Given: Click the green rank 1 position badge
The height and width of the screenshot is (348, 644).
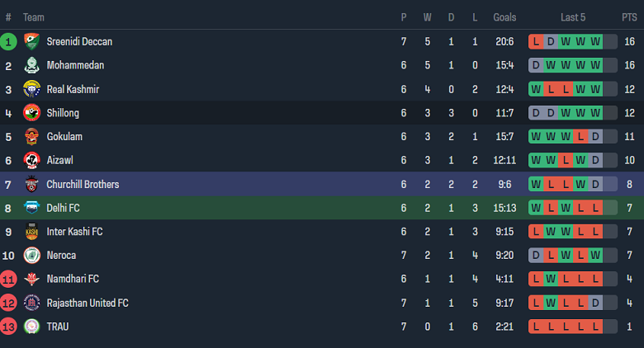Looking at the screenshot, I should [9, 41].
